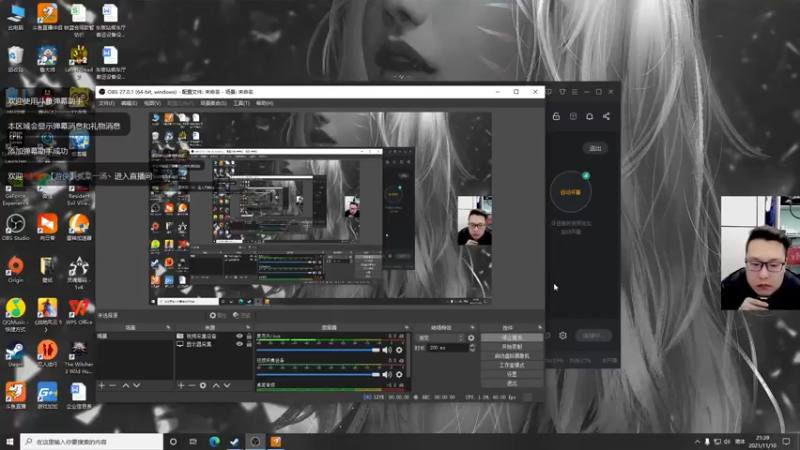
Task: Open the OBS Help menu
Action: (x=264, y=103)
